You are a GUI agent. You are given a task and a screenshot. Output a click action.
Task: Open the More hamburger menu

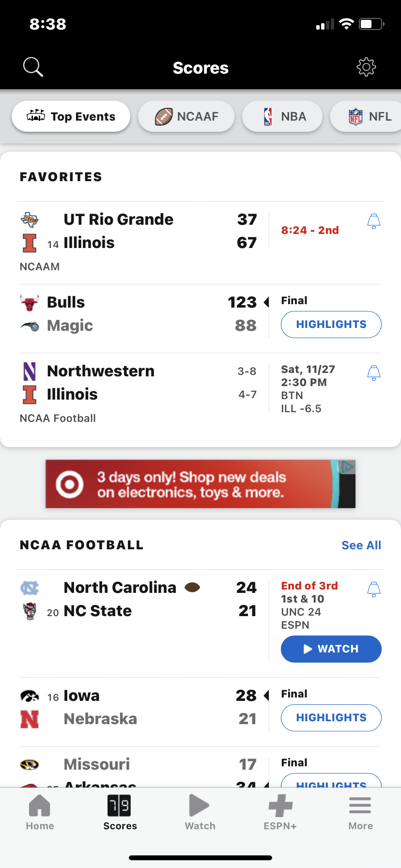[360, 806]
